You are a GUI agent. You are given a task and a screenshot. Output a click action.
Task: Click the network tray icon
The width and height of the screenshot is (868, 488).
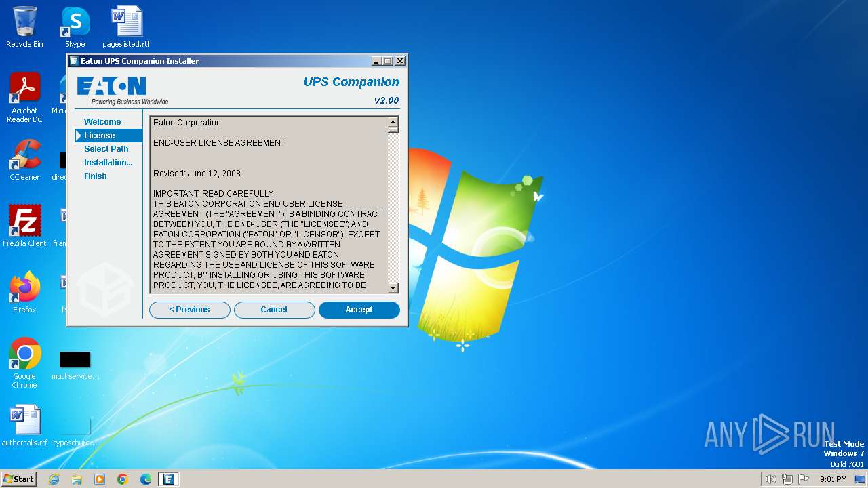(787, 479)
